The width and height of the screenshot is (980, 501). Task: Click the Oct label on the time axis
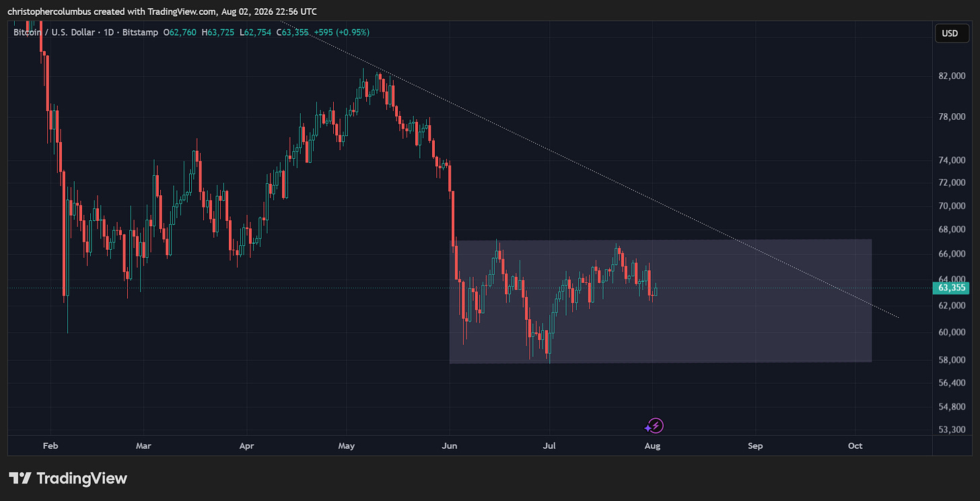855,446
